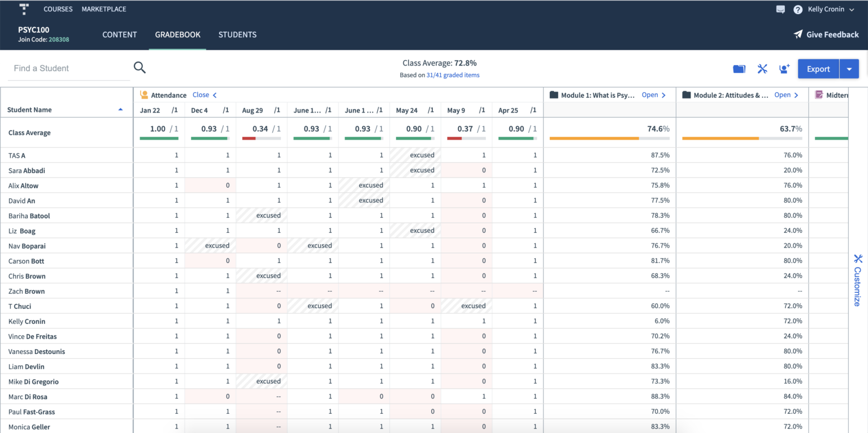This screenshot has height=433, width=868.
Task: Open the messages inbox icon
Action: pos(780,9)
